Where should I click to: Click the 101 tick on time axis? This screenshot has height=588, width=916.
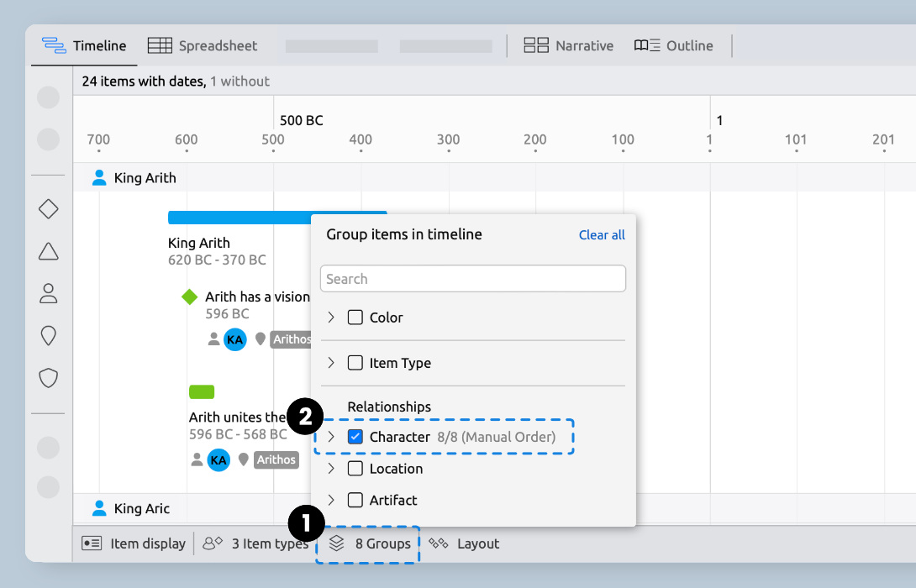796,139
